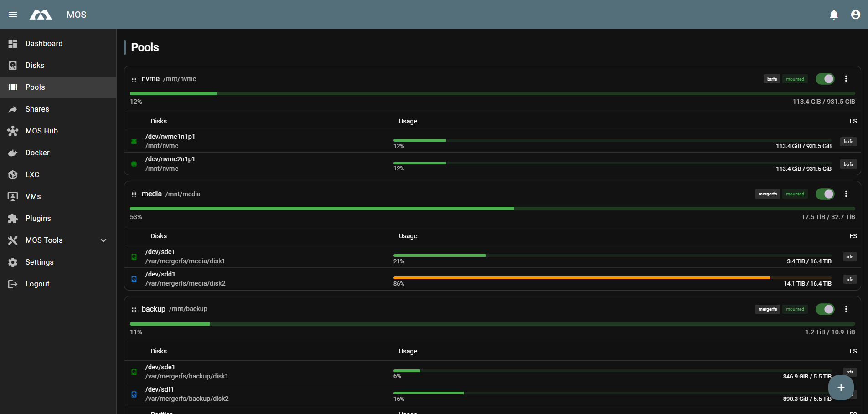868x414 pixels.
Task: Click the drag handle beside the backup pool
Action: coord(134,309)
